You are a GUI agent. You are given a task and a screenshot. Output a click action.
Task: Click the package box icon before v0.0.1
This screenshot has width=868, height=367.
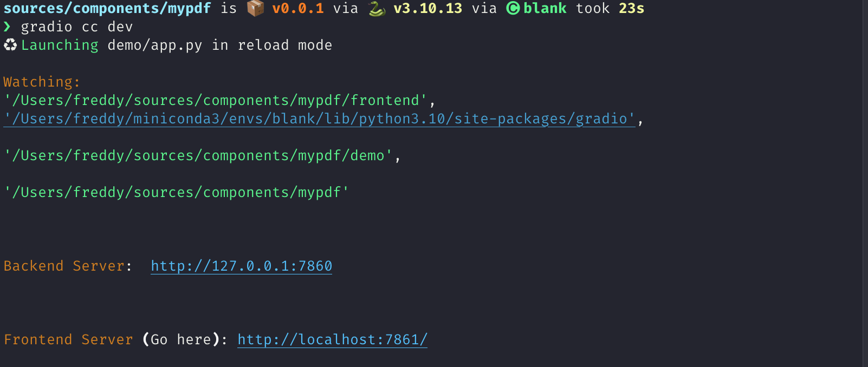pyautogui.click(x=255, y=8)
